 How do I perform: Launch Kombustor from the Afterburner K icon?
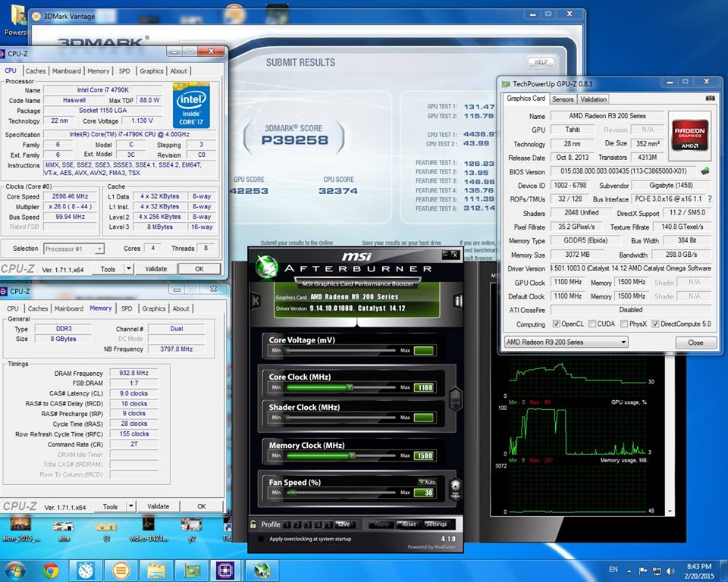tap(256, 301)
